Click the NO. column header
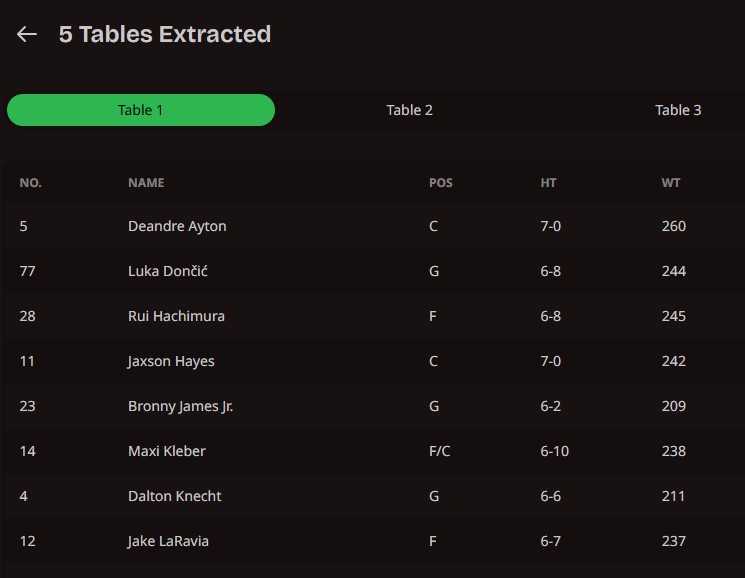 click(31, 183)
